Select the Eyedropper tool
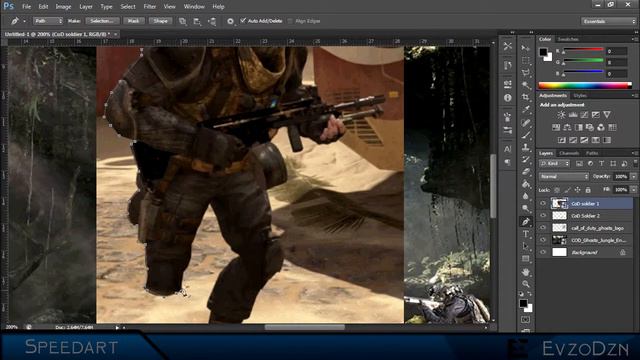This screenshot has width=640, height=360. [x=526, y=109]
